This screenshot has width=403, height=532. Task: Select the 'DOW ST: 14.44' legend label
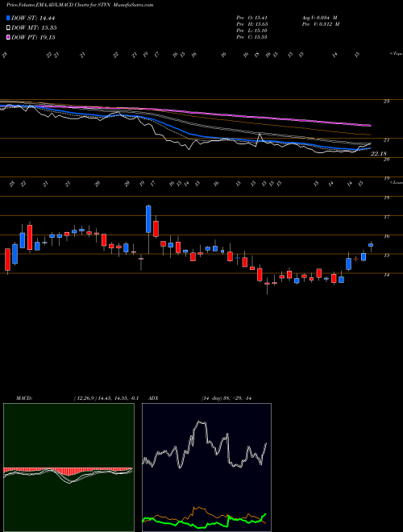click(x=33, y=19)
